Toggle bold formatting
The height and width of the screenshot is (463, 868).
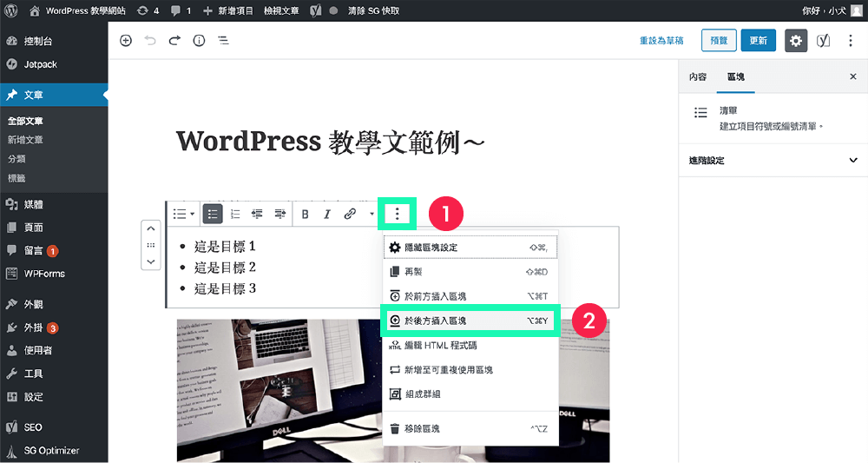[305, 214]
